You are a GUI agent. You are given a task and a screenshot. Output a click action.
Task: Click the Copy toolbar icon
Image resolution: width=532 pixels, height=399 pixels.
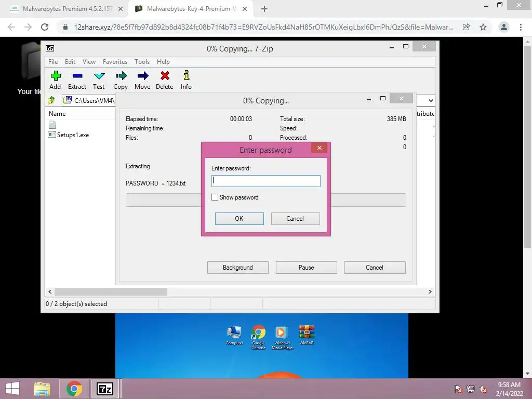121,76
